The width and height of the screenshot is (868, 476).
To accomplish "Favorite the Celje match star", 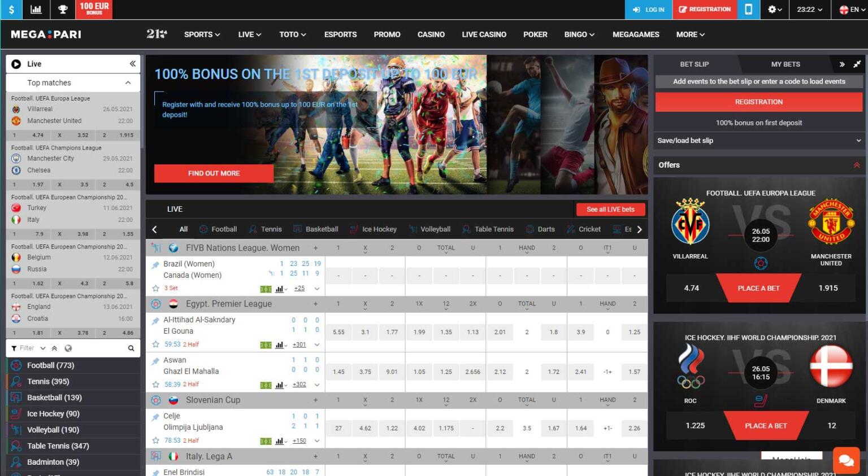I will pos(155,440).
